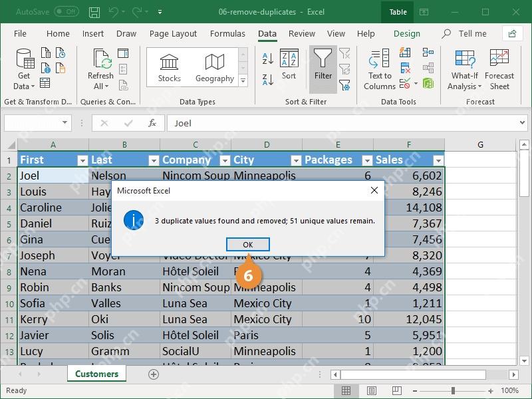Zoom in with the plus button

[491, 391]
